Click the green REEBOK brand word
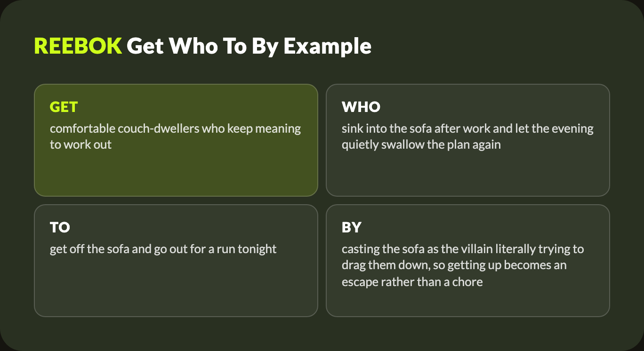644x351 pixels. 78,46
